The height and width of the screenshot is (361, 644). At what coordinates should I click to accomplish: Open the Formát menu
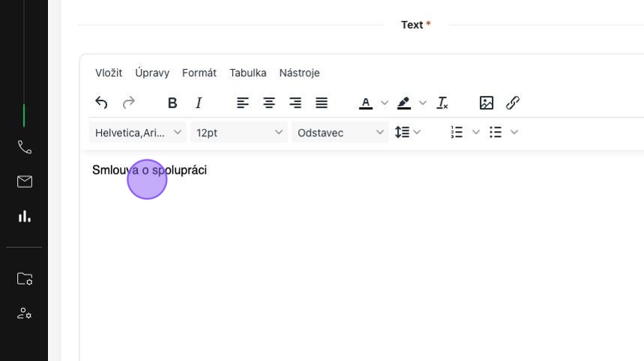click(199, 73)
